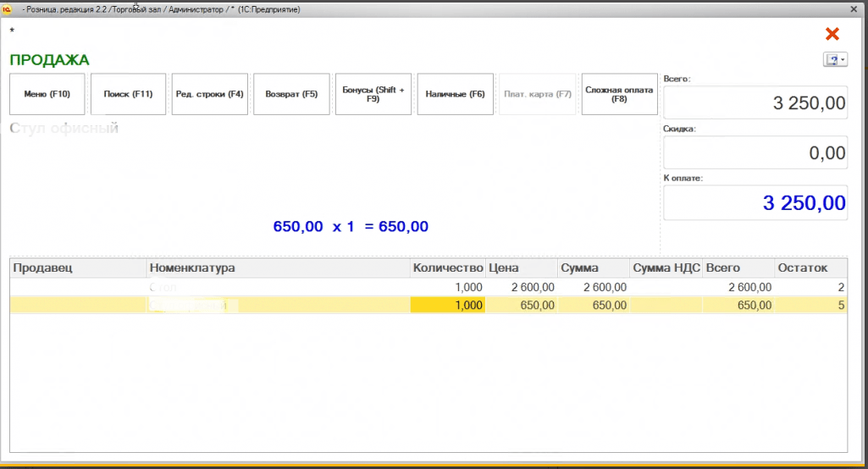868x469 pixels.
Task: Expand the dropdown arrow beside the help icon
Action: (843, 60)
